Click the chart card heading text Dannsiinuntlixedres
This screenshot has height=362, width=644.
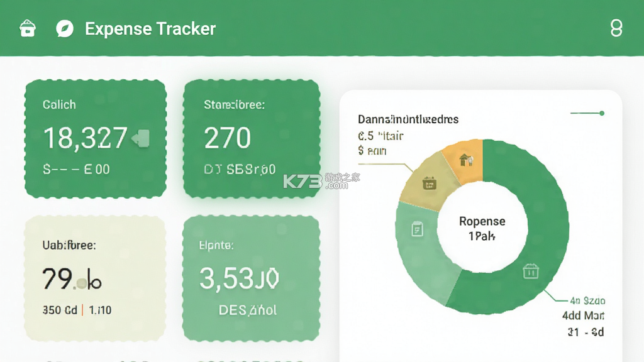408,119
